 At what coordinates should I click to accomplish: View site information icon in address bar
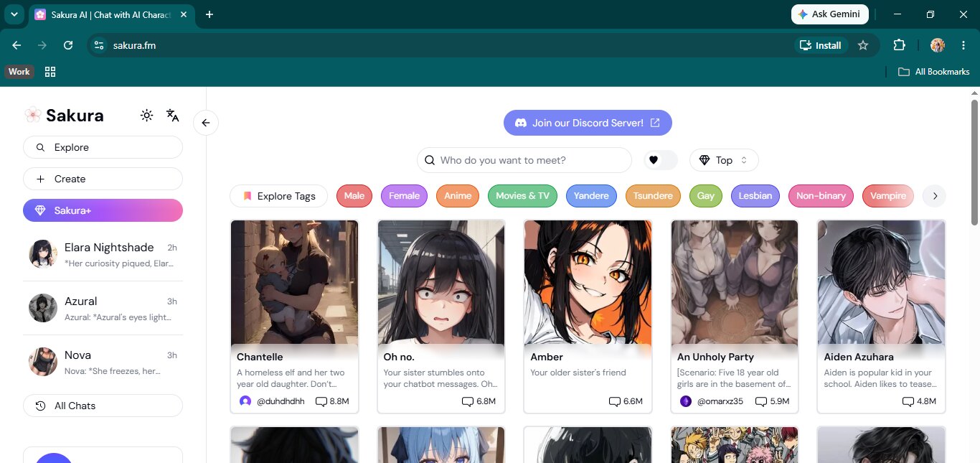pos(100,45)
